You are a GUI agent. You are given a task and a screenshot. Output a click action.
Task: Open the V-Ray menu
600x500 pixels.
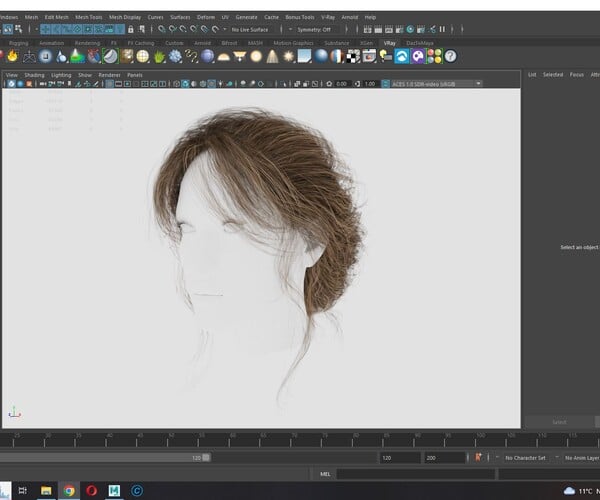point(328,17)
